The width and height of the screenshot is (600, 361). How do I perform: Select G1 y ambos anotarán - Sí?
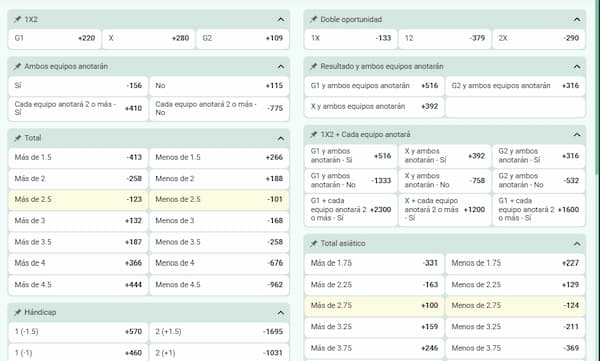(351, 156)
